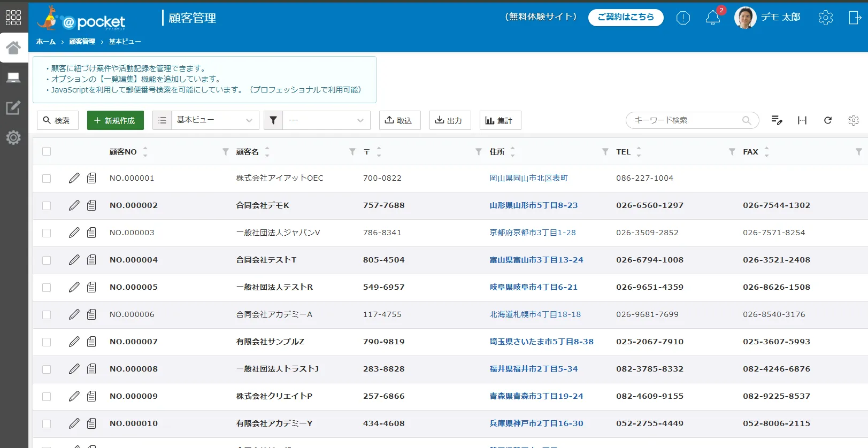
Task: Sort by 顧客名 column arrows
Action: click(x=267, y=152)
